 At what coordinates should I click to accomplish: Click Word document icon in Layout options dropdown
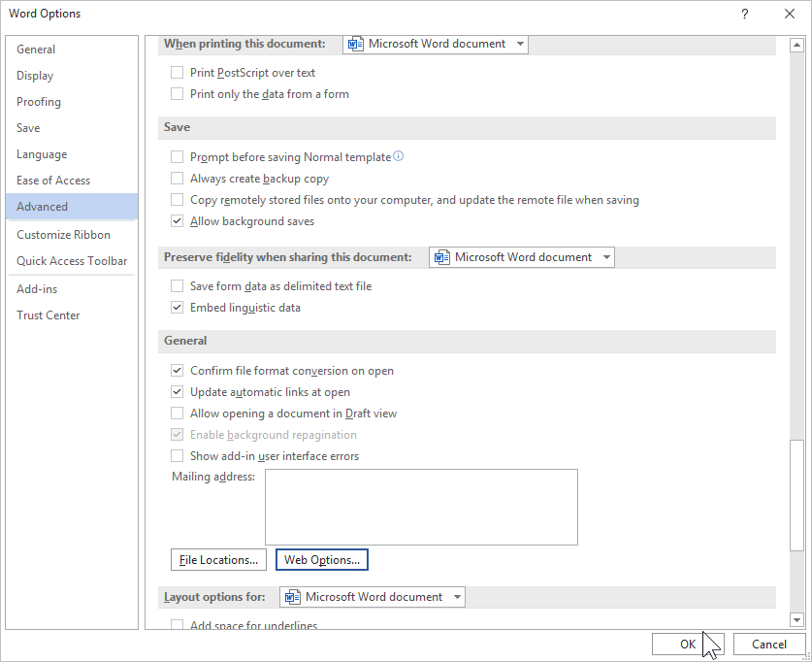293,597
